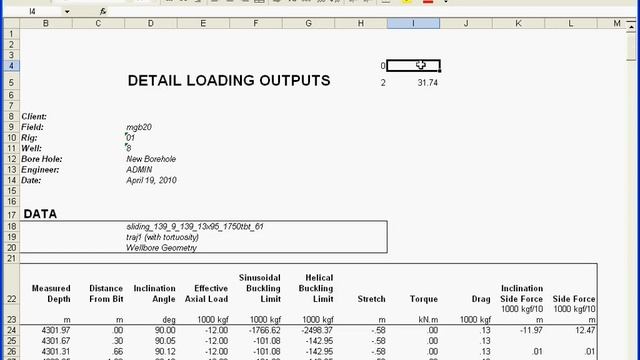This screenshot has width=640, height=360.
Task: Select column K header
Action: tap(518, 24)
